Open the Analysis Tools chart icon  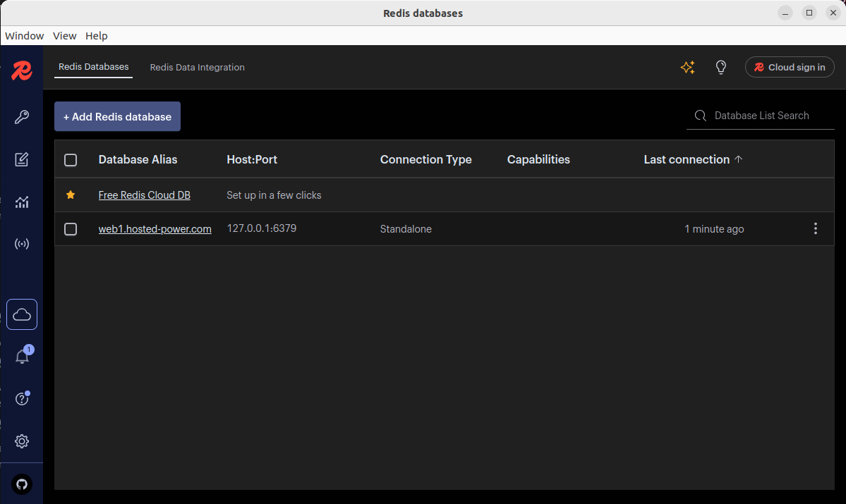(22, 202)
